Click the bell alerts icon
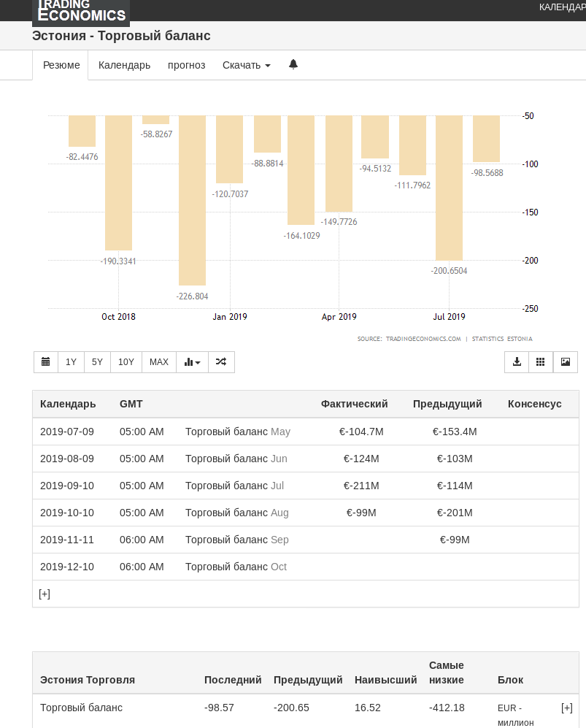This screenshot has height=728, width=586. pyautogui.click(x=293, y=64)
